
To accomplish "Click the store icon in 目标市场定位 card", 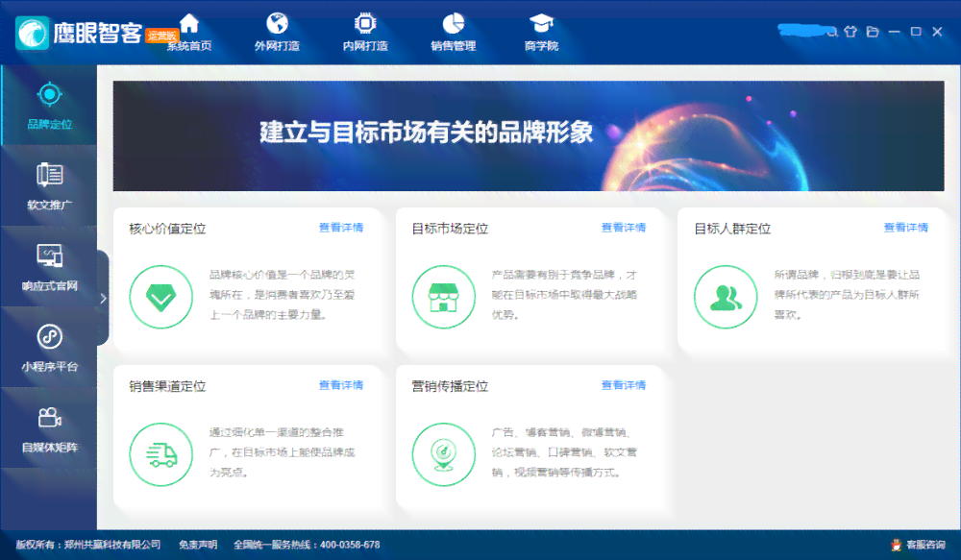I will [444, 297].
